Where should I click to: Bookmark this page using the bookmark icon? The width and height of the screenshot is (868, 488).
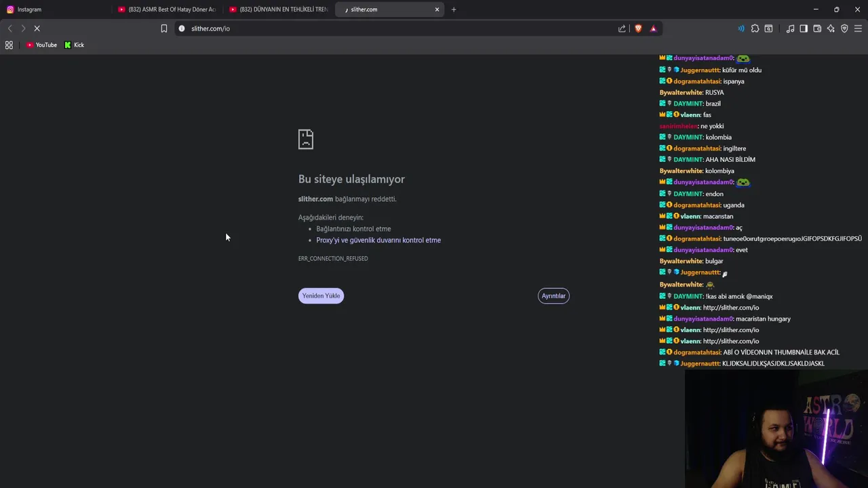(164, 28)
